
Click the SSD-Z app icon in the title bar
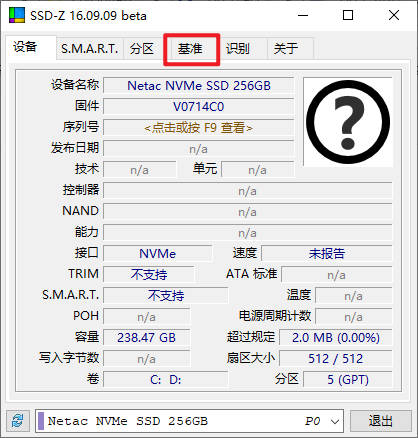click(x=17, y=15)
